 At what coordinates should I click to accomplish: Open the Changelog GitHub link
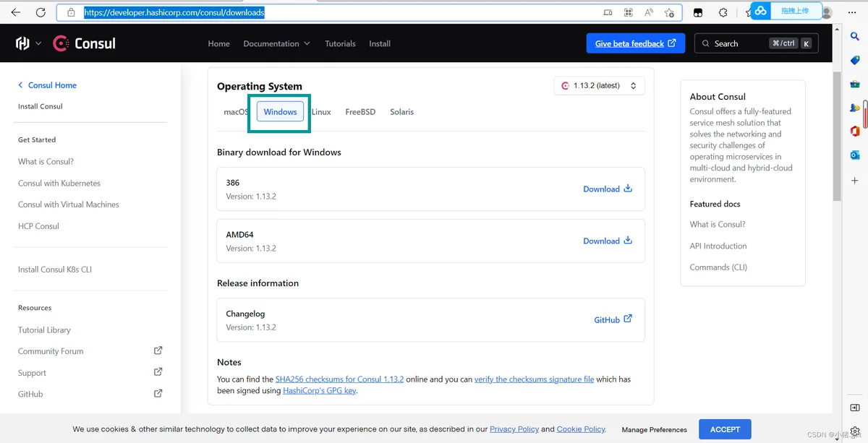pos(613,319)
